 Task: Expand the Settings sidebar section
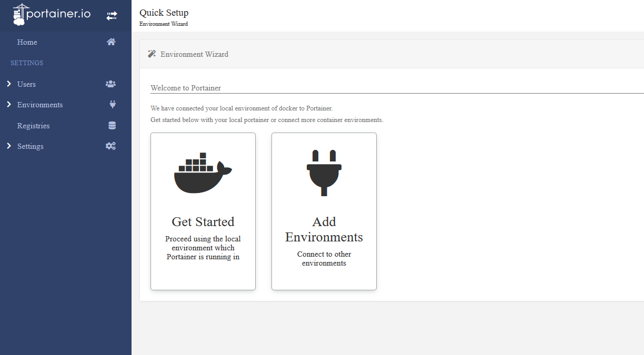[x=9, y=146]
